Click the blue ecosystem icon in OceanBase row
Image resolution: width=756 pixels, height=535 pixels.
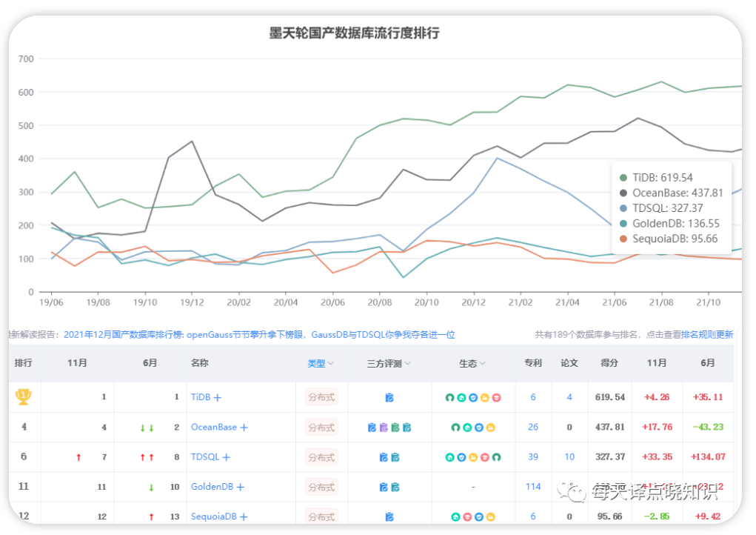(x=479, y=428)
